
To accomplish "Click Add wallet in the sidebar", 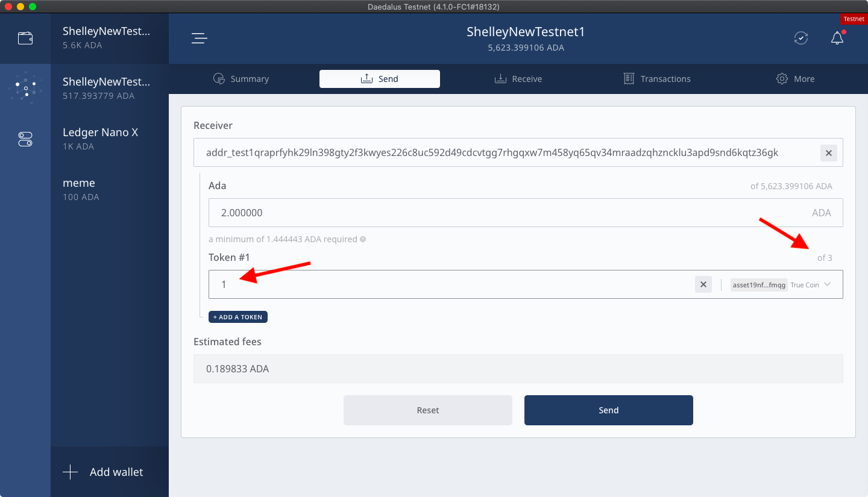I will [x=104, y=472].
